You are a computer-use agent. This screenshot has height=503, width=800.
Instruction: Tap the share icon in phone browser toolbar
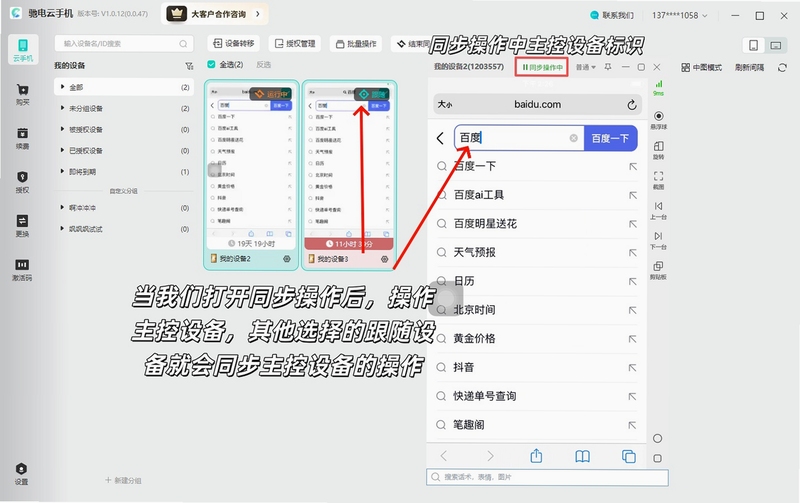coord(536,456)
